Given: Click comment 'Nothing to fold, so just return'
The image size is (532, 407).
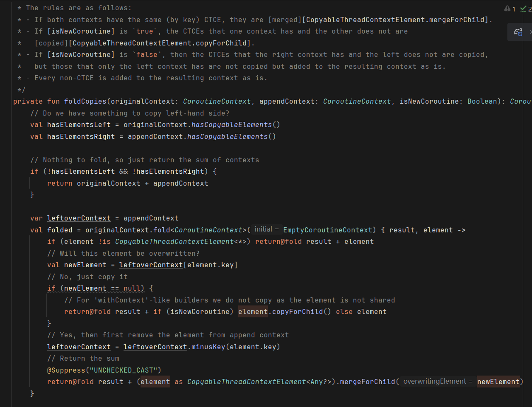Looking at the screenshot, I should point(144,160).
